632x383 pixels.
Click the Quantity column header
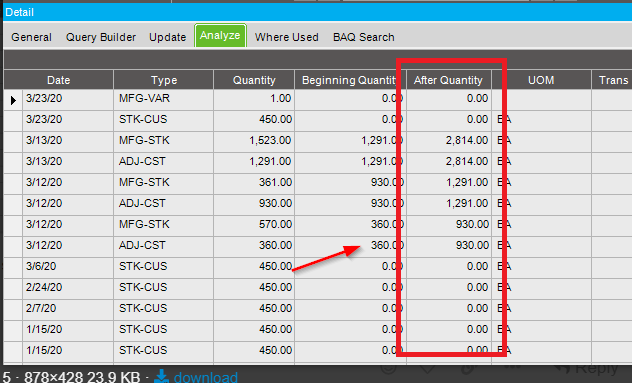tap(254, 80)
